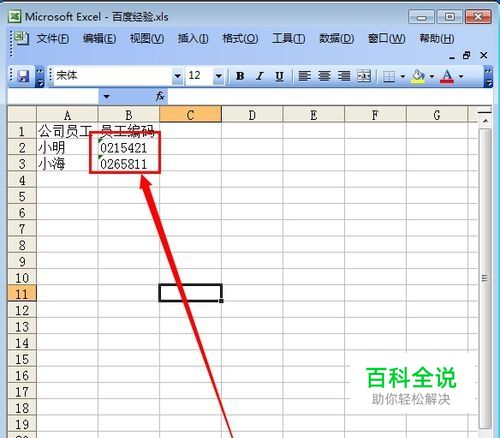Open 文件(F) menu
Image resolution: width=500 pixels, height=438 pixels.
click(53, 38)
